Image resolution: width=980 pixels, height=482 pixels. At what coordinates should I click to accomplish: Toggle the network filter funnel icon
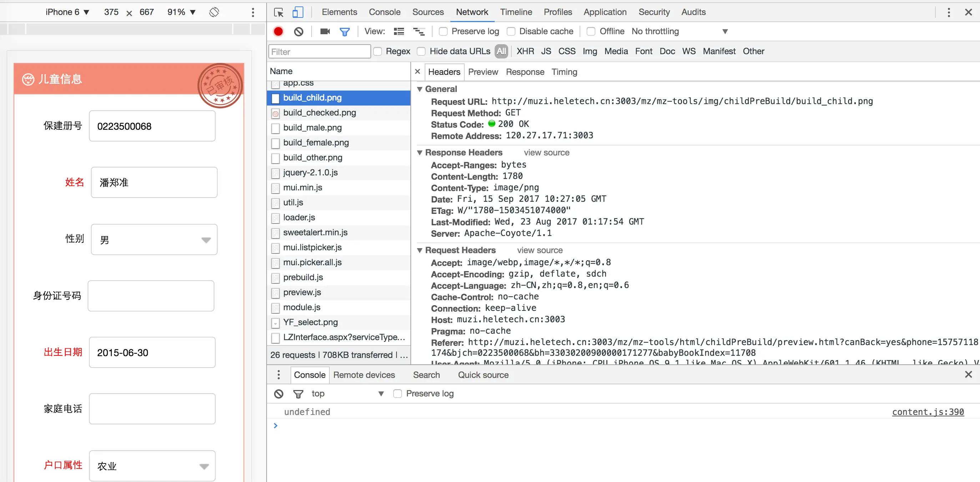coord(344,31)
